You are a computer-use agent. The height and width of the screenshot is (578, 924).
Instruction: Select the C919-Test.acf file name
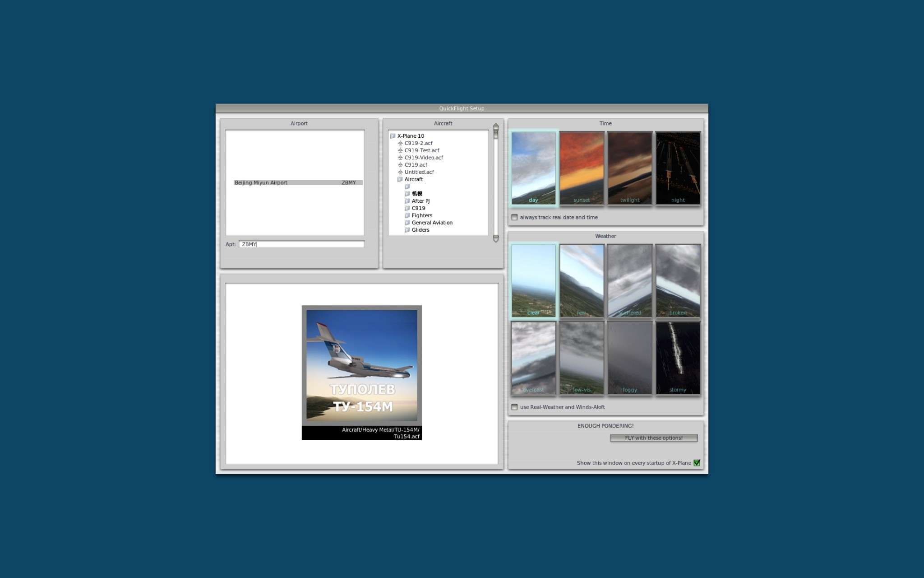(422, 150)
